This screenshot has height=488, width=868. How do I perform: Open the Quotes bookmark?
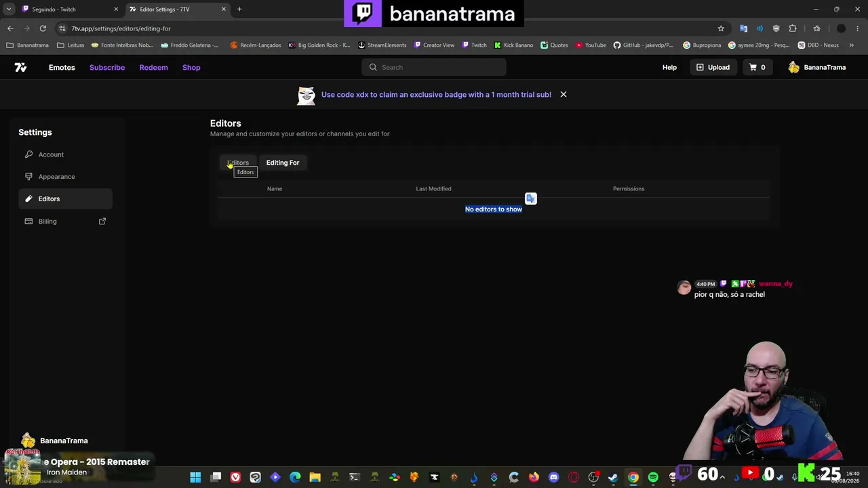click(554, 45)
